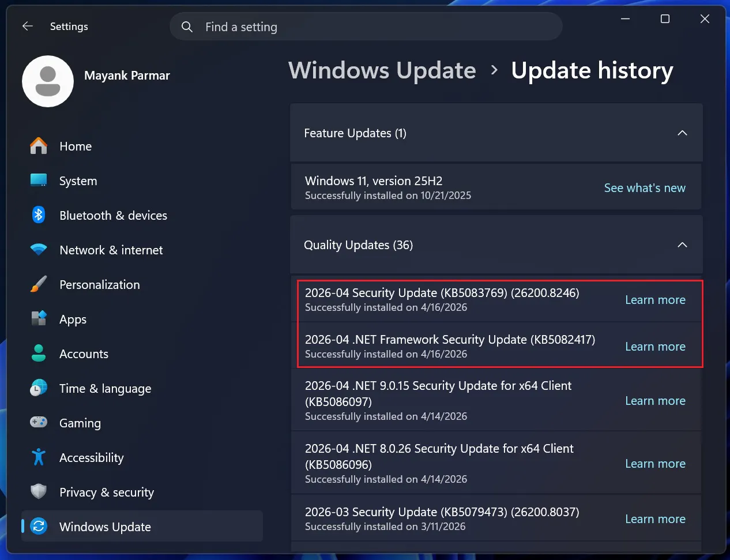This screenshot has height=560, width=730.
Task: Open the Apps settings page
Action: pos(73,320)
